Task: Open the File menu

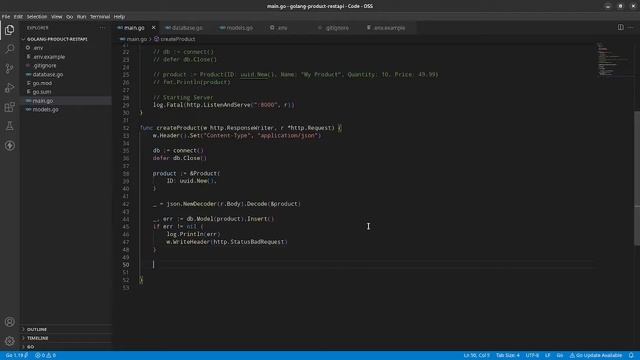Action: (x=6, y=17)
